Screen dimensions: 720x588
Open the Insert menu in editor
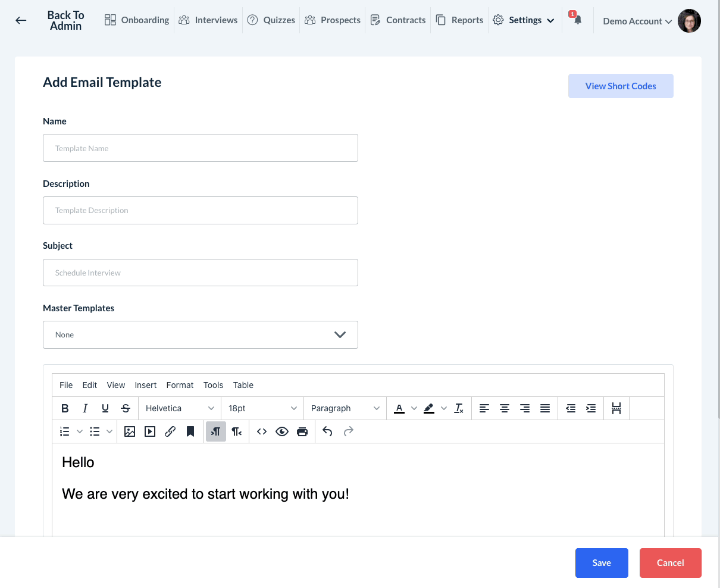(x=146, y=385)
